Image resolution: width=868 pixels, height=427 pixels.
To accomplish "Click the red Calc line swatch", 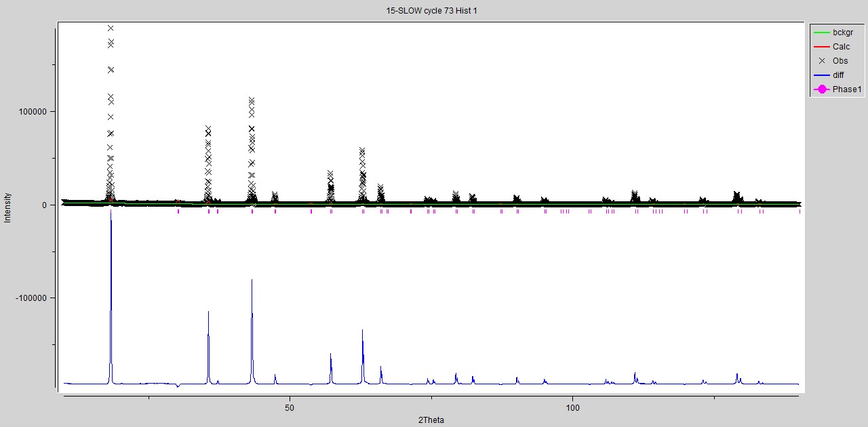I will (x=821, y=47).
